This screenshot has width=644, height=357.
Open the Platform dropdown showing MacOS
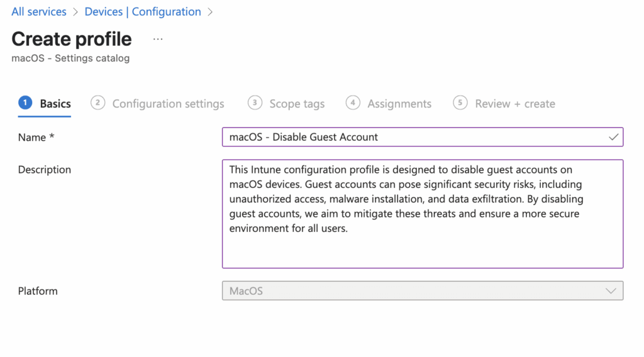(x=415, y=291)
